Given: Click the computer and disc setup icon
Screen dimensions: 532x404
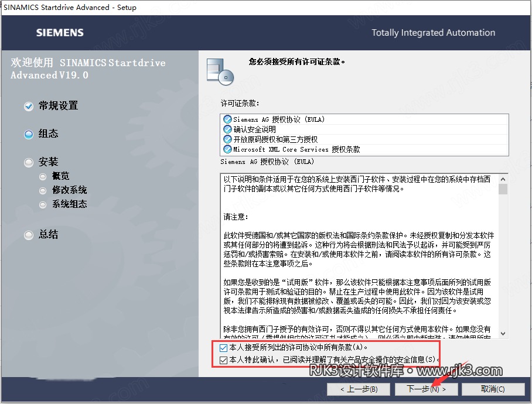Looking at the screenshot, I should point(220,71).
